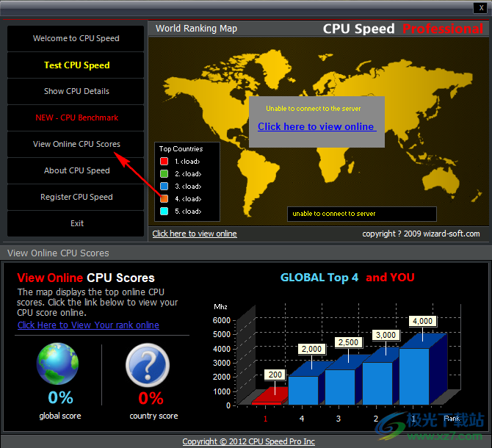The image size is (492, 448).
Task: Click the country score 0% value
Action: [x=151, y=399]
